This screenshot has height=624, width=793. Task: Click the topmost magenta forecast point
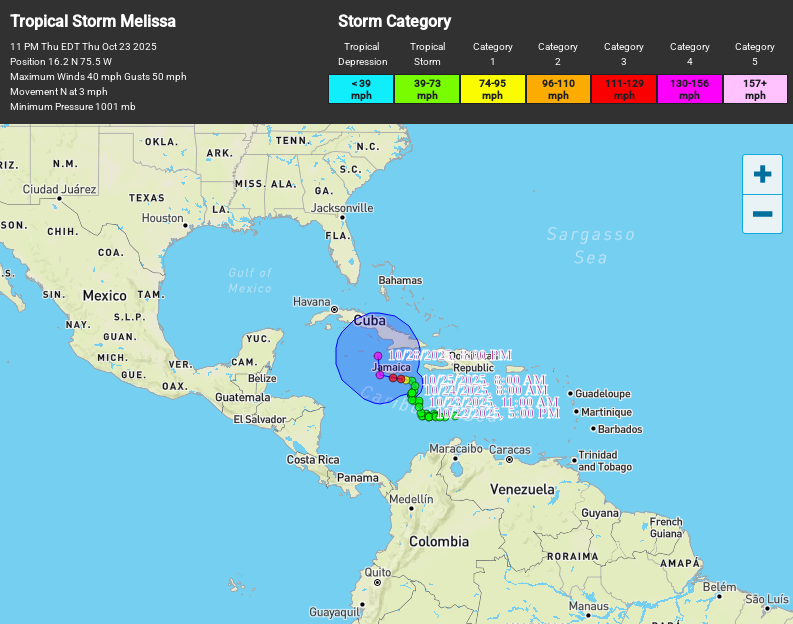[377, 356]
